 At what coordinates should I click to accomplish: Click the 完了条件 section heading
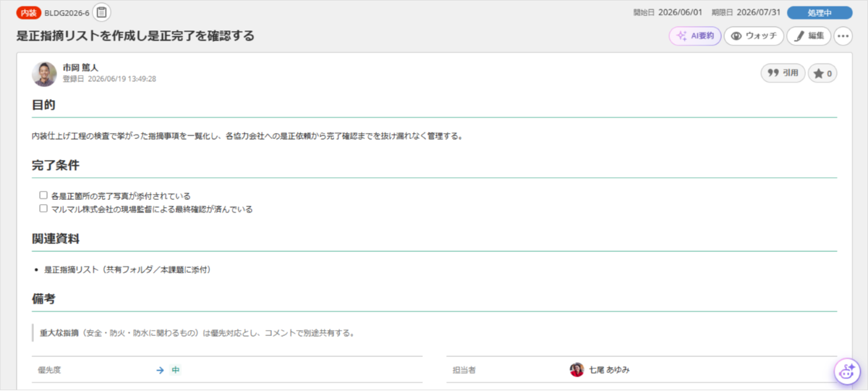tap(56, 165)
